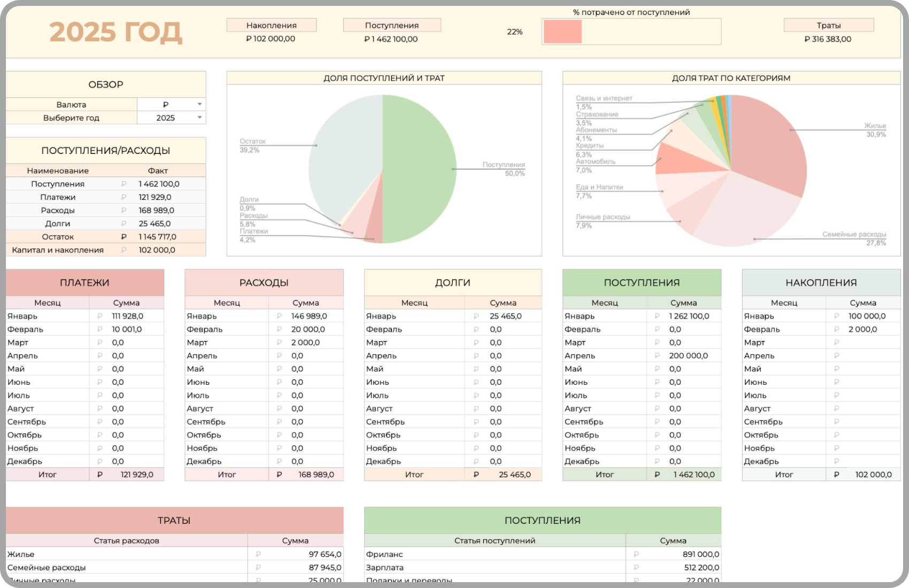Select the April income cell 200 000,0

coord(688,355)
